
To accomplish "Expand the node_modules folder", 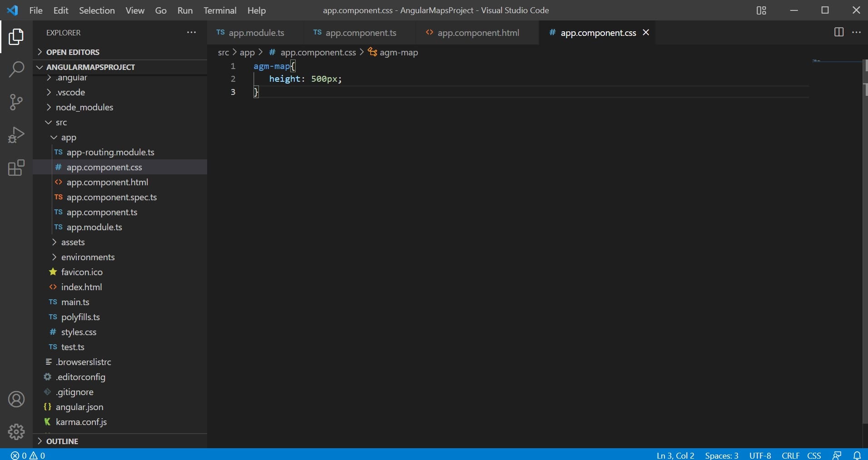I will point(84,107).
